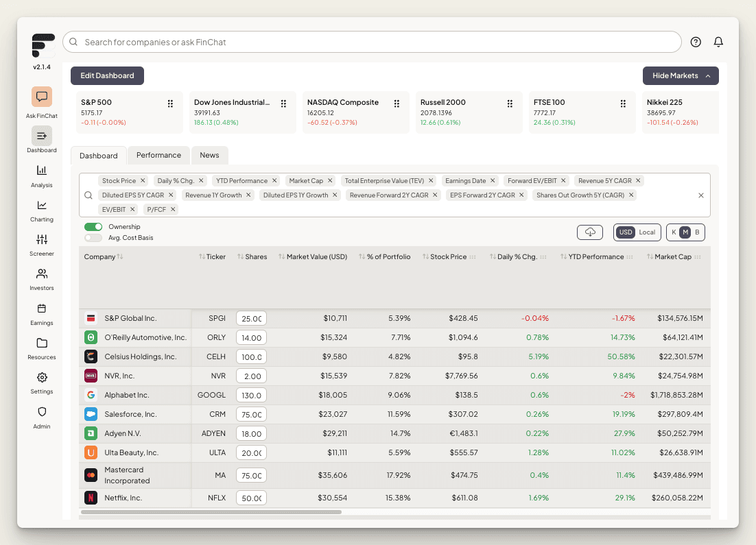This screenshot has height=545, width=756.
Task: Set number units to K
Action: pyautogui.click(x=674, y=232)
